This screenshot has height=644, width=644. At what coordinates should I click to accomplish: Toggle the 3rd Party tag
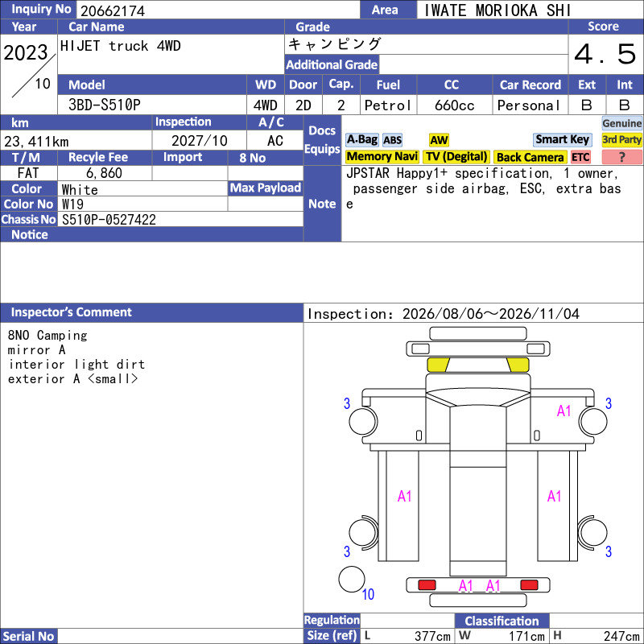[621, 140]
